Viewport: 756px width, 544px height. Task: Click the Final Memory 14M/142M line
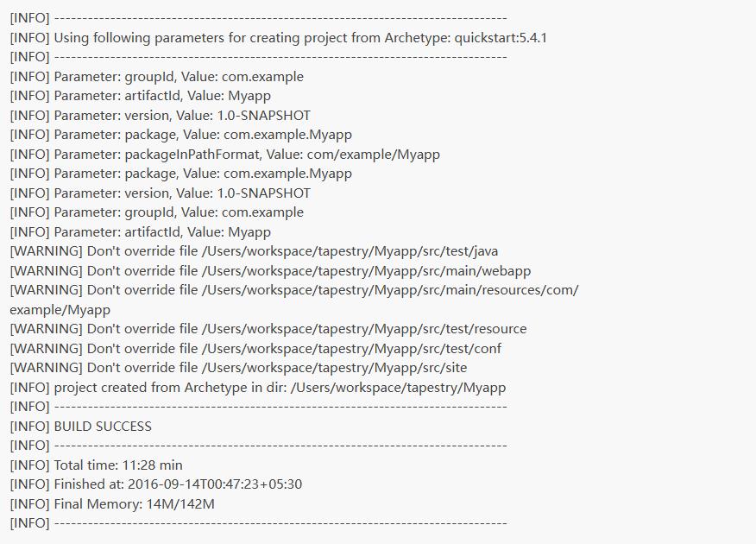click(x=112, y=504)
